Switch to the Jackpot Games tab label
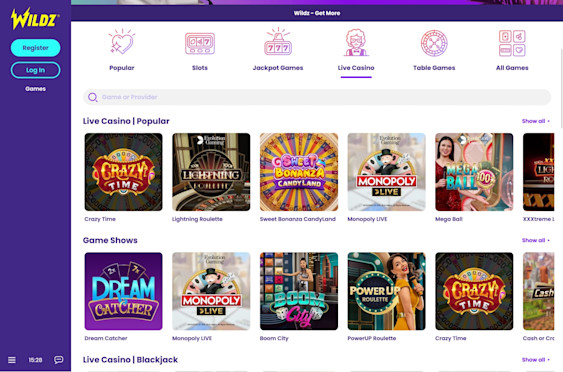The height and width of the screenshot is (372, 563). tap(278, 68)
